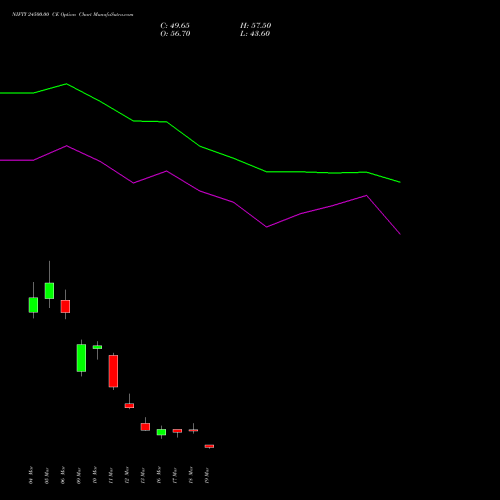
Task: Click the '19 Mar' date axis label
Action: (207, 476)
